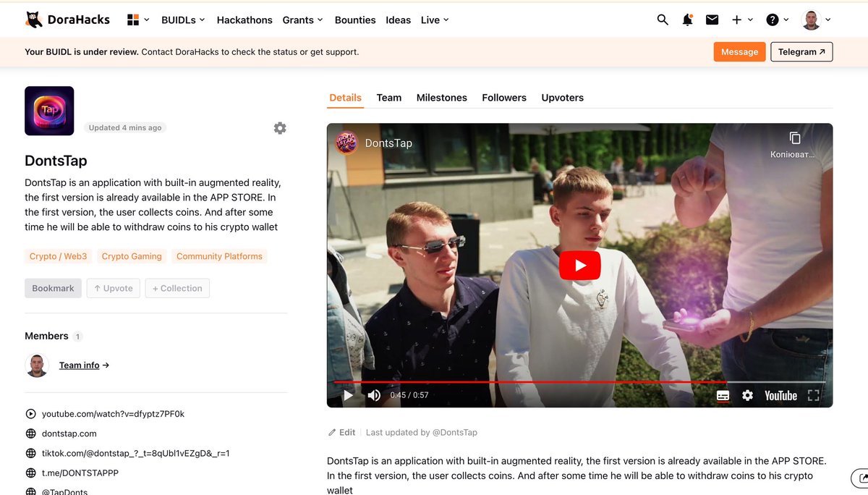Click the globe icon beside tiktok link

(x=30, y=453)
